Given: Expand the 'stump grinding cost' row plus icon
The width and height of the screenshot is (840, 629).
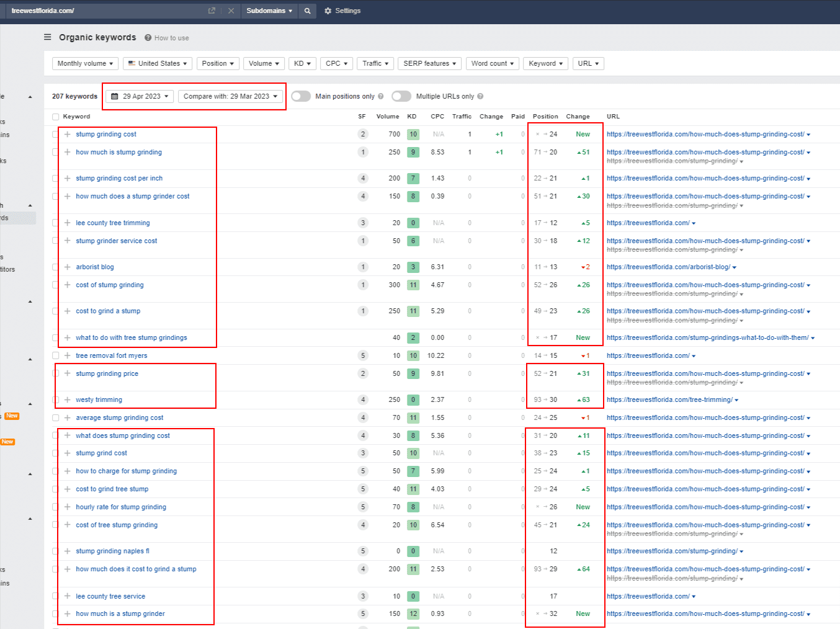Looking at the screenshot, I should click(67, 134).
